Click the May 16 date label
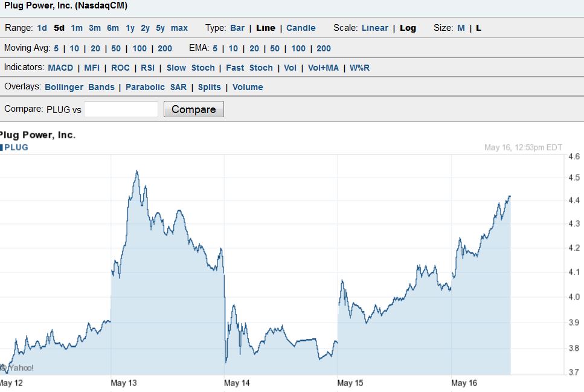 click(x=464, y=383)
